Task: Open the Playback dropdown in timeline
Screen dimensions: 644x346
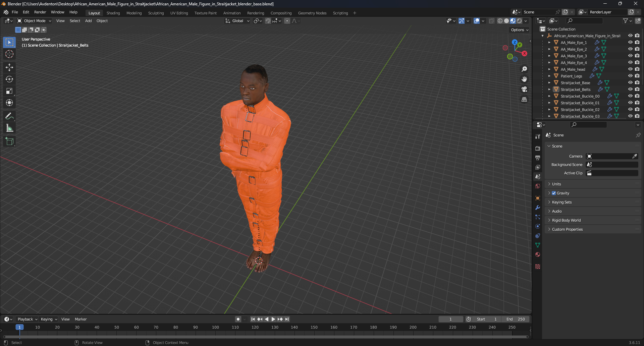Action: tap(27, 319)
